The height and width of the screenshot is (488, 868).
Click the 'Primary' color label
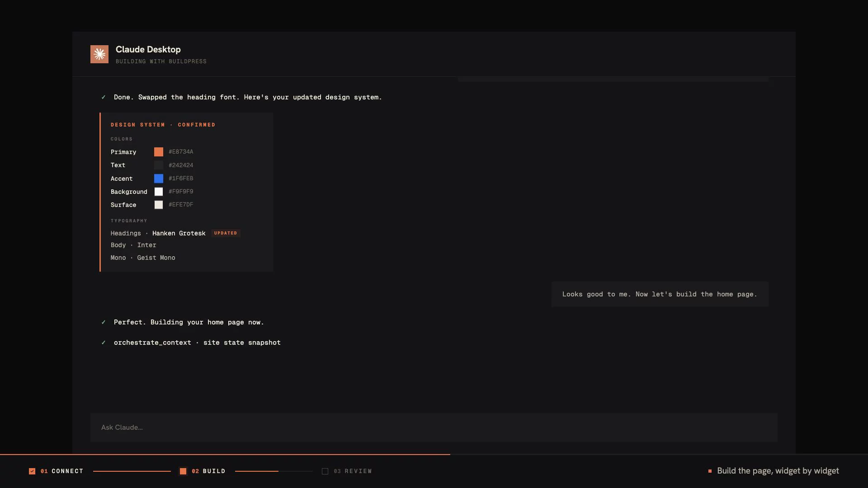[123, 152]
